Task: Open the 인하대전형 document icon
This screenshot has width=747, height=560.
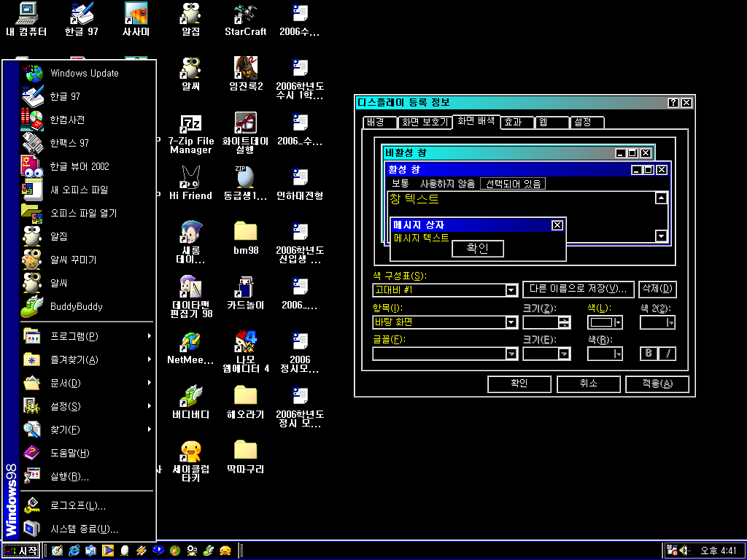Action: pyautogui.click(x=300, y=183)
